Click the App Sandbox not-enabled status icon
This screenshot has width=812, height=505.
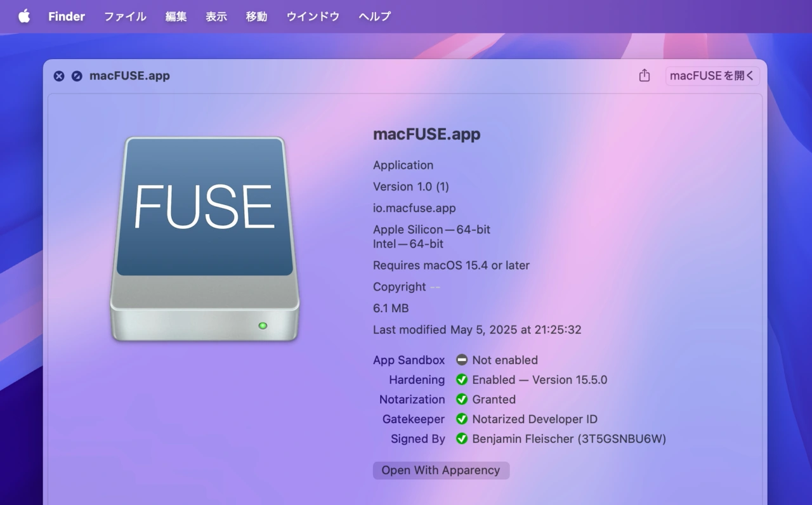pos(462,360)
